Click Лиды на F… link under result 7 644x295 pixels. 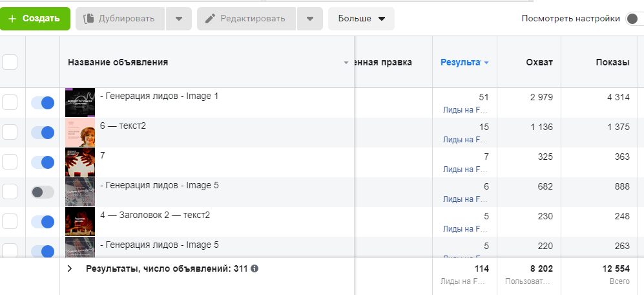466,169
